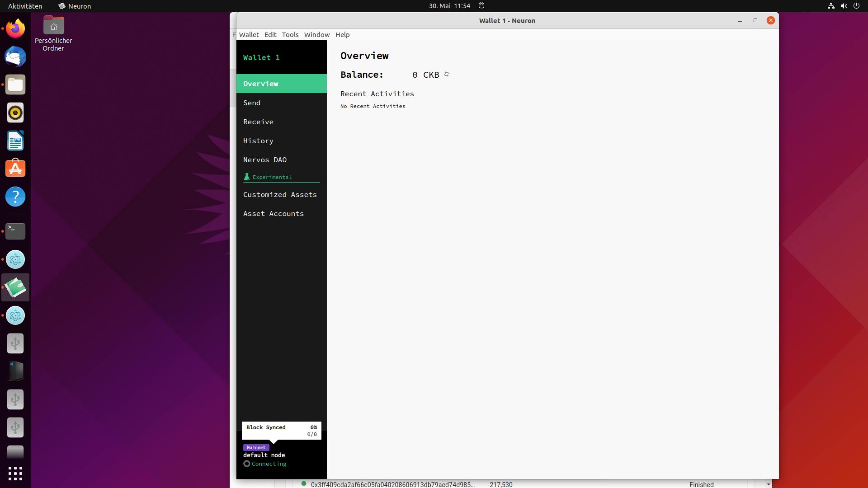
Task: Open the Tools menu
Action: (290, 35)
